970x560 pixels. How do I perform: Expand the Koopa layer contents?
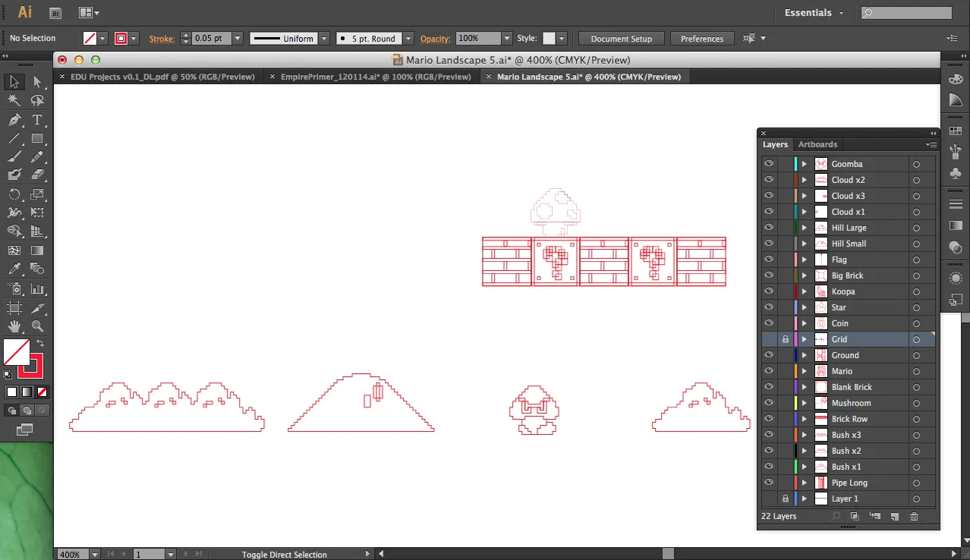pyautogui.click(x=805, y=291)
